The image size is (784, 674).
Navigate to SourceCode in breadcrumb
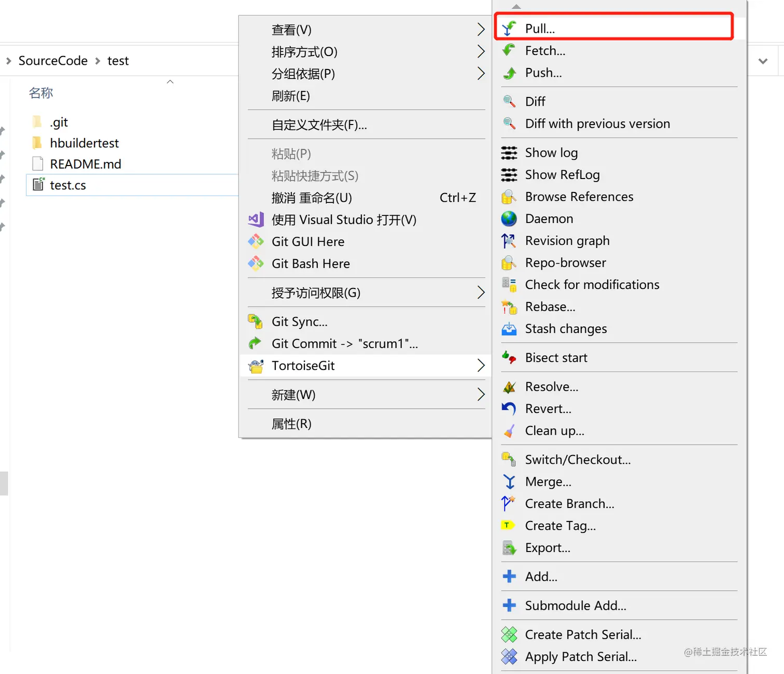53,61
